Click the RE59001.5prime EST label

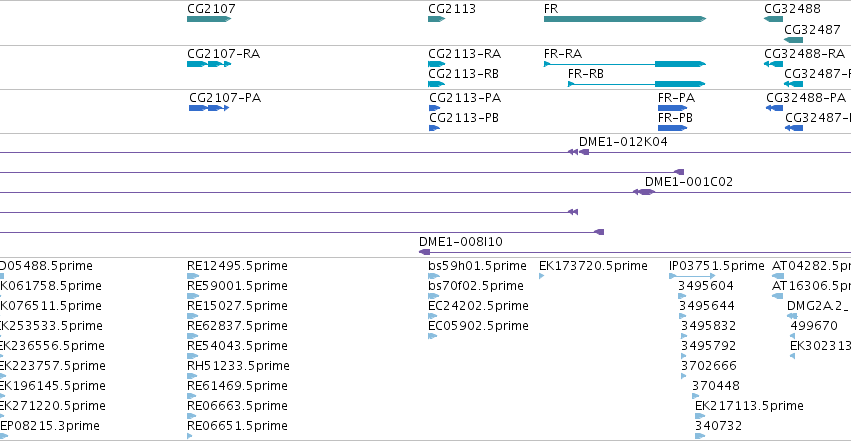pyautogui.click(x=237, y=286)
